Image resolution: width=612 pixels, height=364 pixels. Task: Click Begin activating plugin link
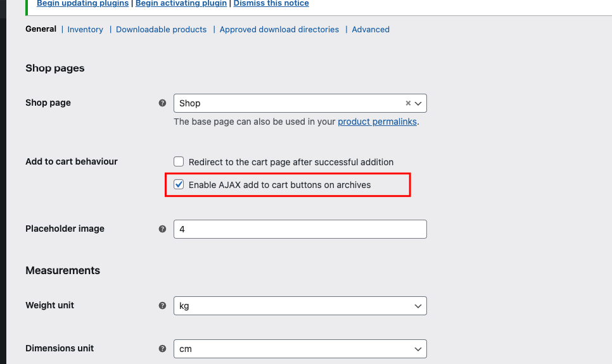[x=181, y=4]
